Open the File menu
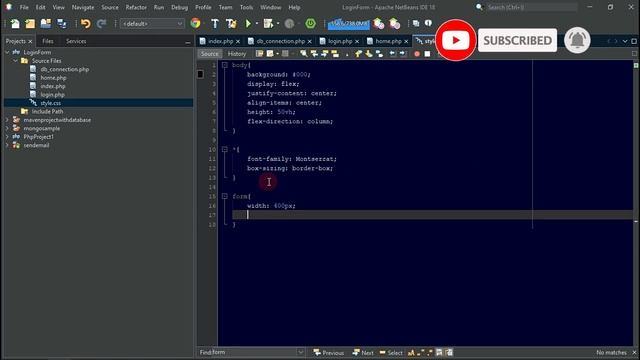This screenshot has width=640, height=360. click(x=24, y=7)
